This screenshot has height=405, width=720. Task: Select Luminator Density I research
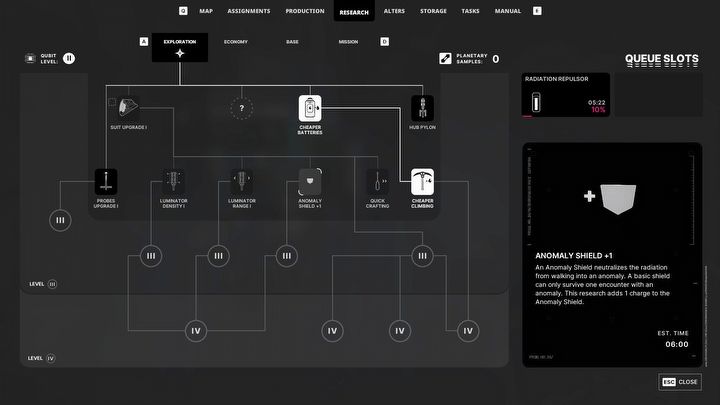pos(175,181)
